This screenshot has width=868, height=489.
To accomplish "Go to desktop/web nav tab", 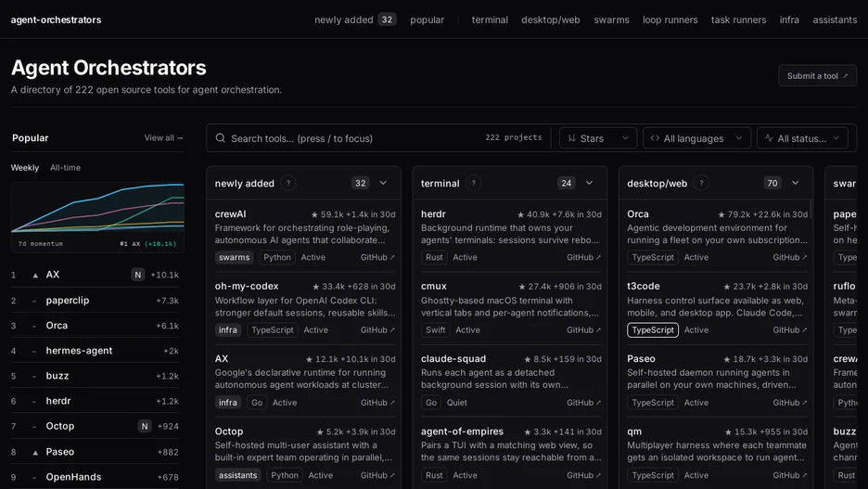I will pyautogui.click(x=551, y=19).
